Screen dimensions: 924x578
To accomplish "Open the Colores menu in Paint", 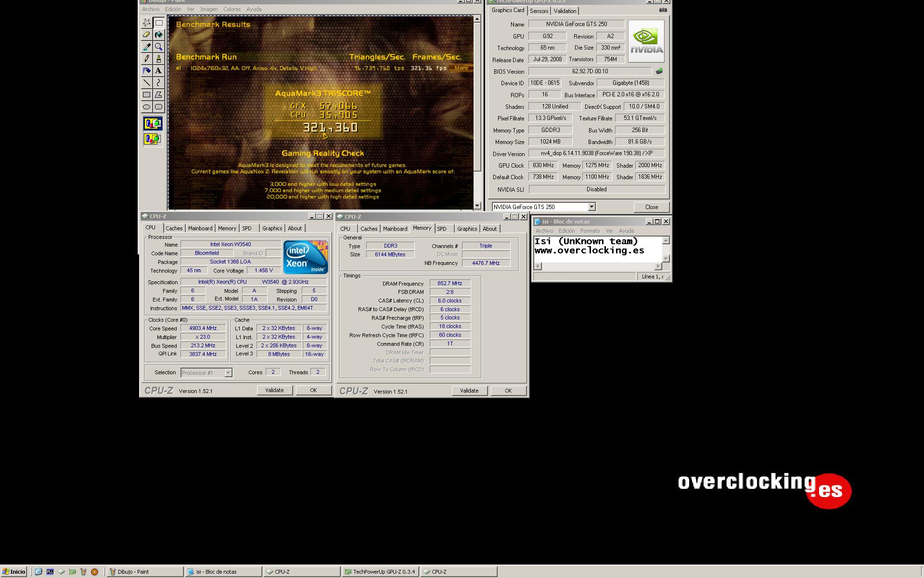I will click(x=232, y=9).
